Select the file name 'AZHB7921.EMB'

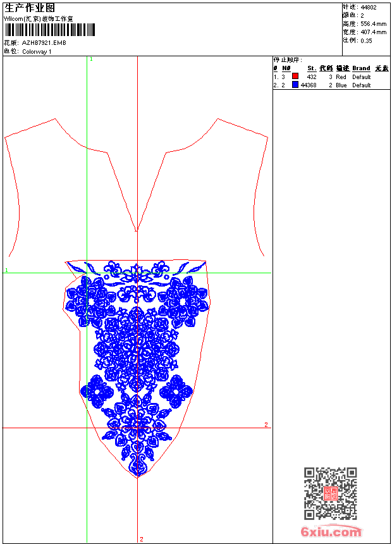coord(44,42)
